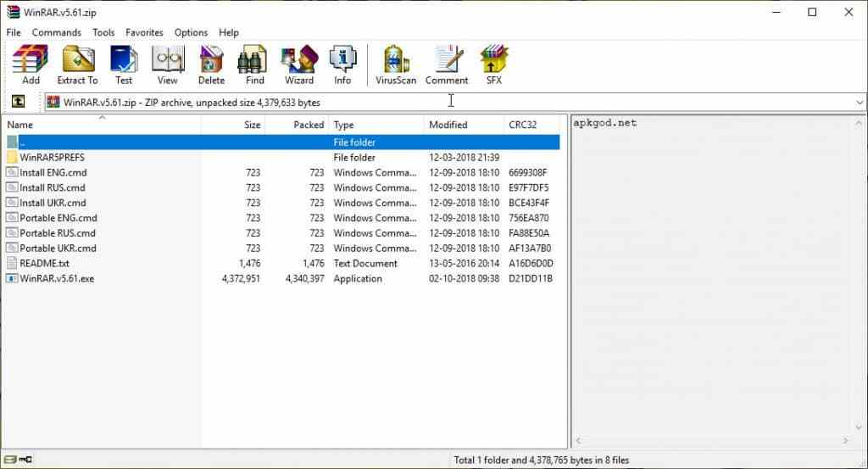Select the Install UKR.cmd file
Screen dimensions: 868x469
283,203
